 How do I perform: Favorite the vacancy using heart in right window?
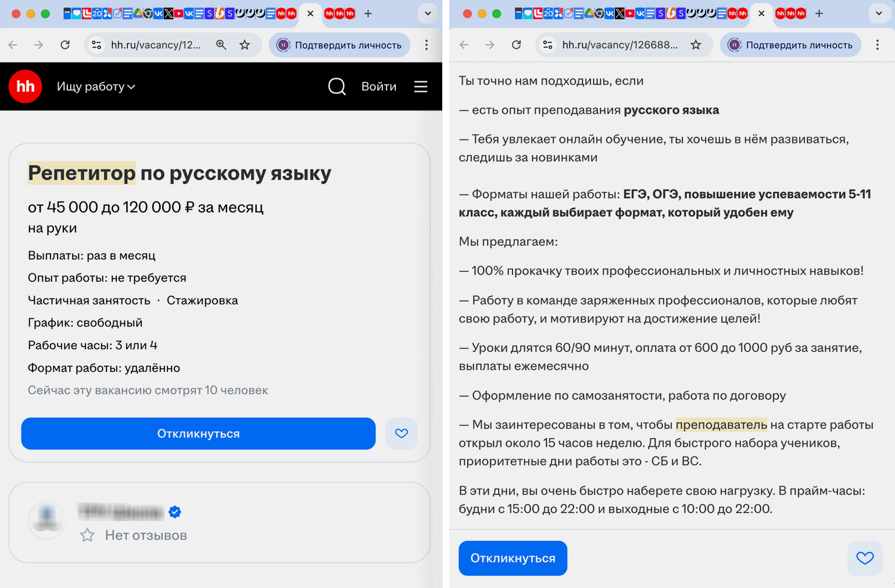coord(865,558)
